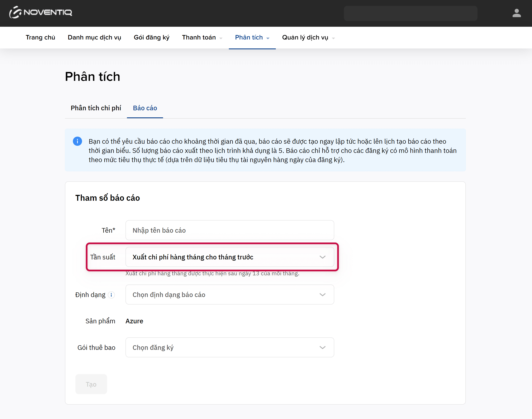Expand the Quản lý dịch vụ menu
The width and height of the screenshot is (532, 419).
click(x=308, y=38)
